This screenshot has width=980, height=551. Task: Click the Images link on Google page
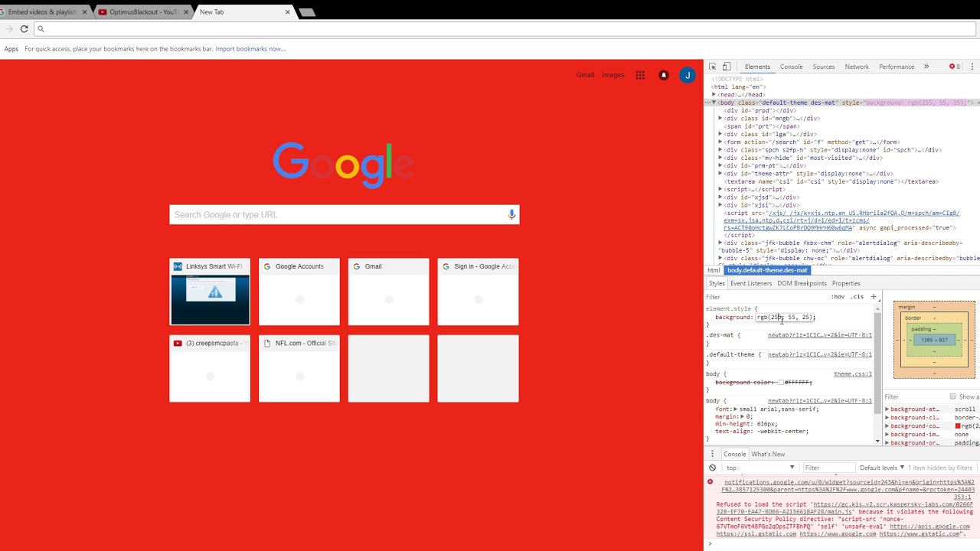[x=613, y=75]
